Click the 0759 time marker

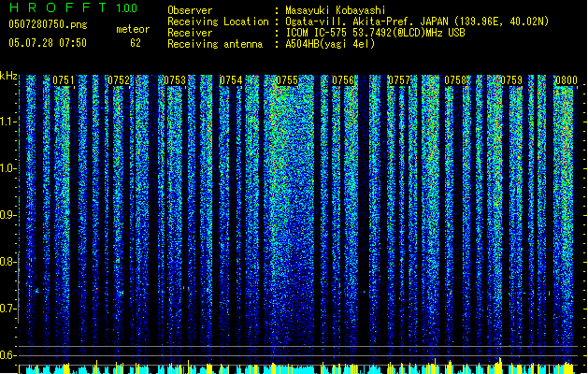(x=511, y=80)
